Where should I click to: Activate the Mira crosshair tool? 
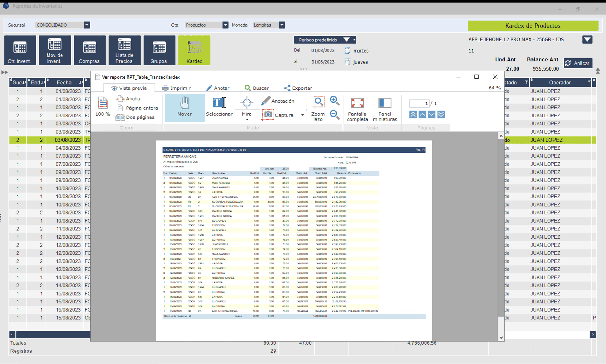point(247,106)
